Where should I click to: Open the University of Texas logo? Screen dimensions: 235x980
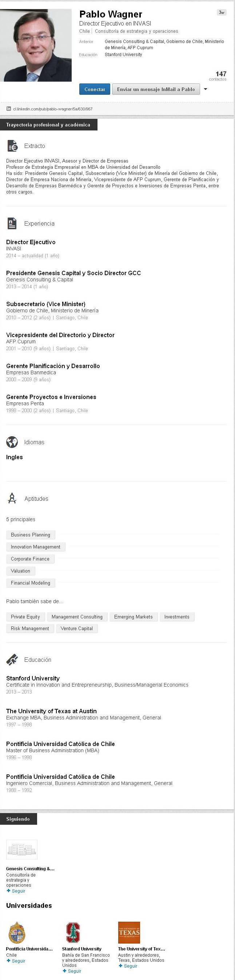pos(129,933)
